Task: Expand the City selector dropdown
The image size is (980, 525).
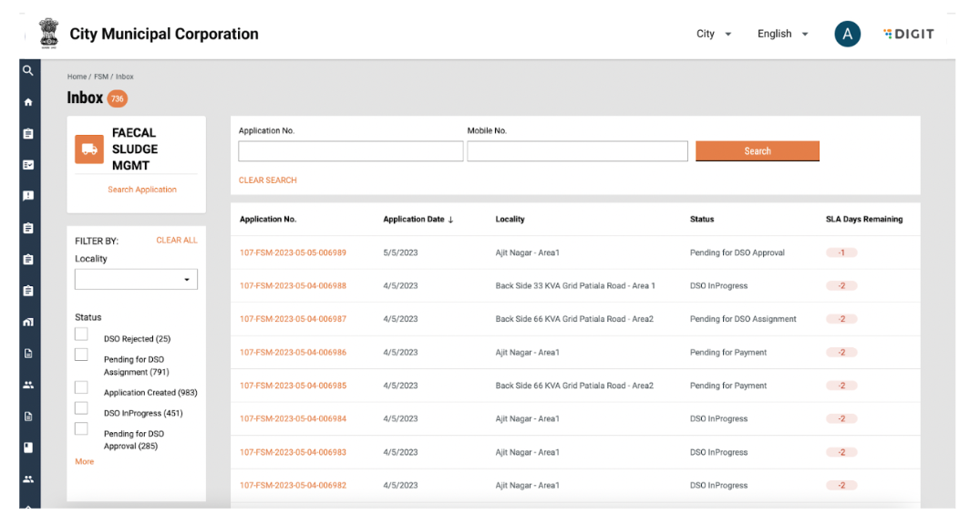Action: pyautogui.click(x=714, y=35)
